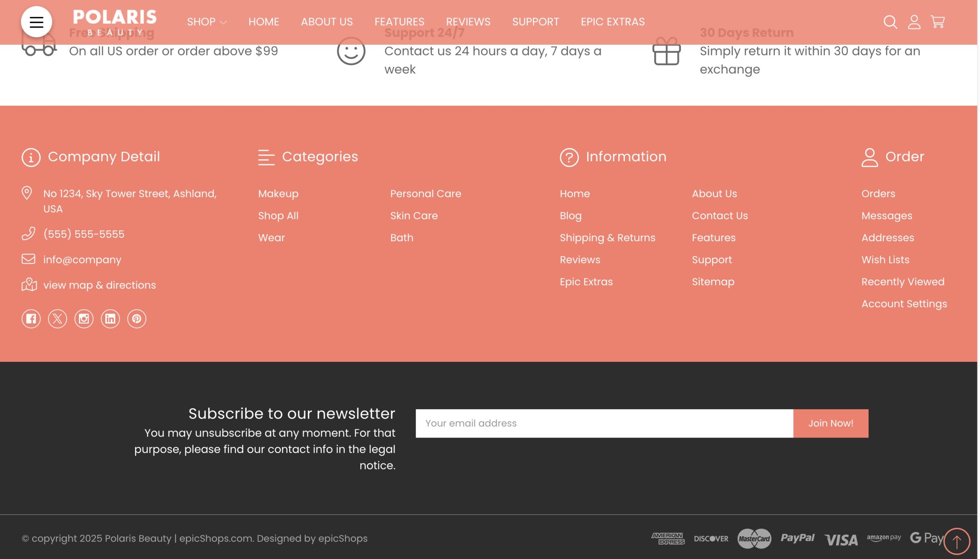This screenshot has width=980, height=559.
Task: Select REVIEWS in the header menu
Action: click(x=468, y=22)
